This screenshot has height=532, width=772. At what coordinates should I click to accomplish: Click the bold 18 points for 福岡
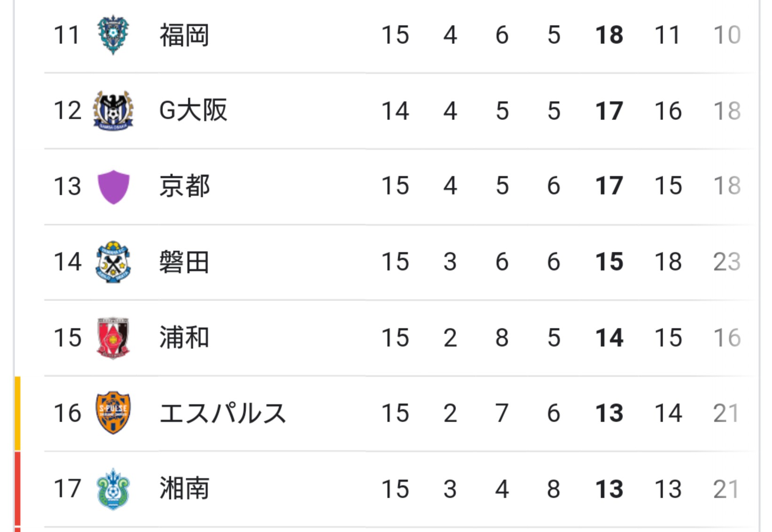click(x=609, y=35)
